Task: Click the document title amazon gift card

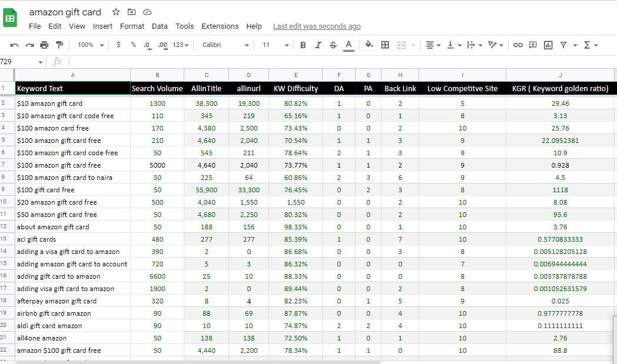Action: (65, 12)
